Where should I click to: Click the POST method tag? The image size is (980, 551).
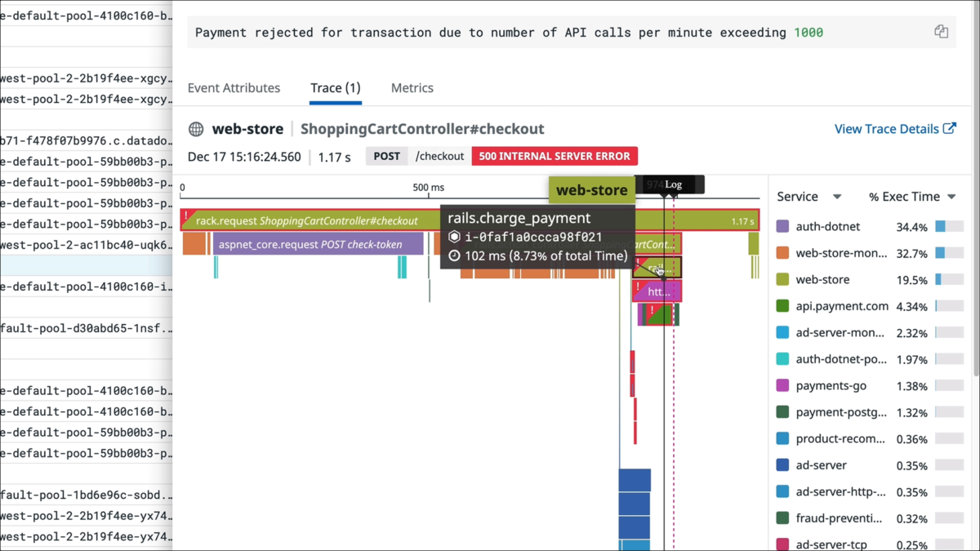pyautogui.click(x=386, y=156)
